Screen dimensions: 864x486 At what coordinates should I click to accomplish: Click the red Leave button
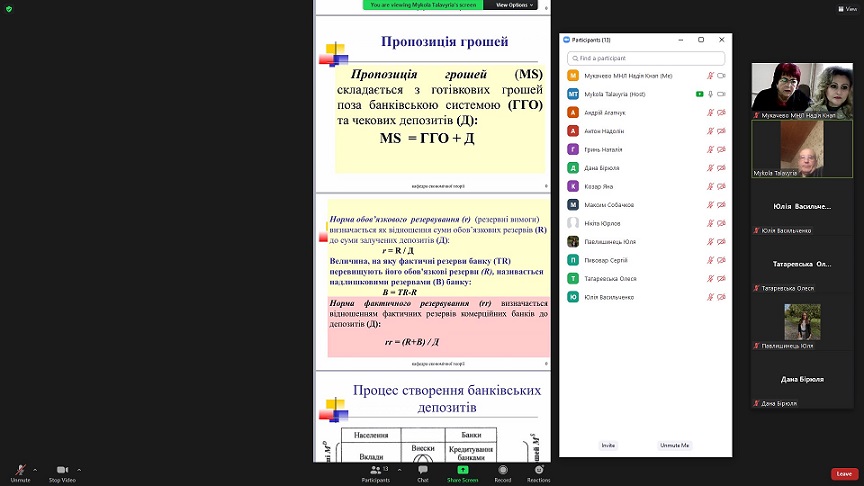(844, 473)
